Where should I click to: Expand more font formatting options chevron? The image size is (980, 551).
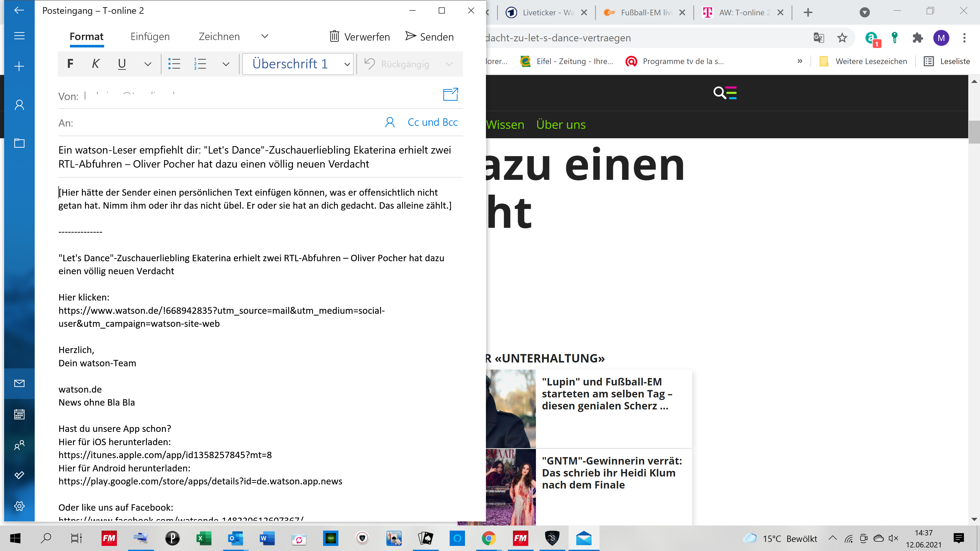(x=148, y=64)
